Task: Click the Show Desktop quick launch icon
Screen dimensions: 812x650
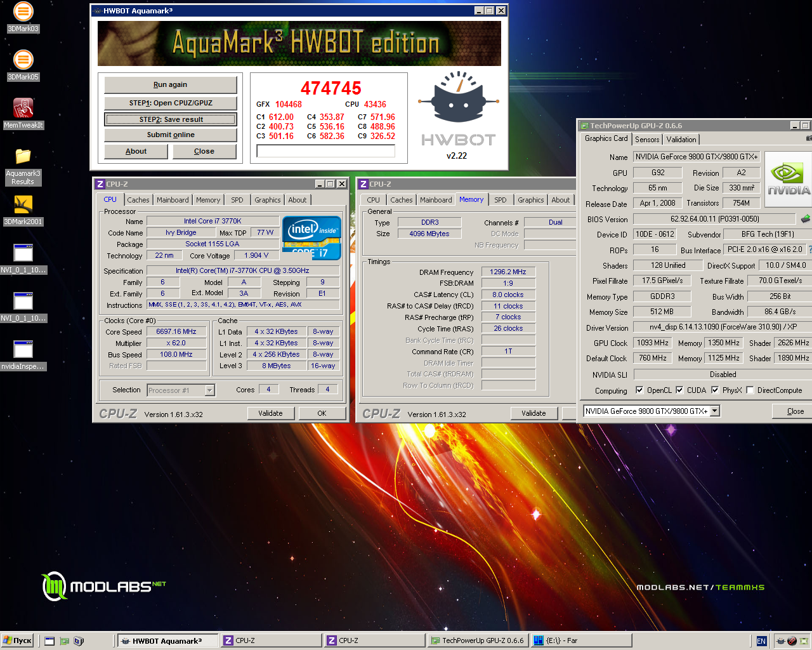Action: pyautogui.click(x=49, y=641)
